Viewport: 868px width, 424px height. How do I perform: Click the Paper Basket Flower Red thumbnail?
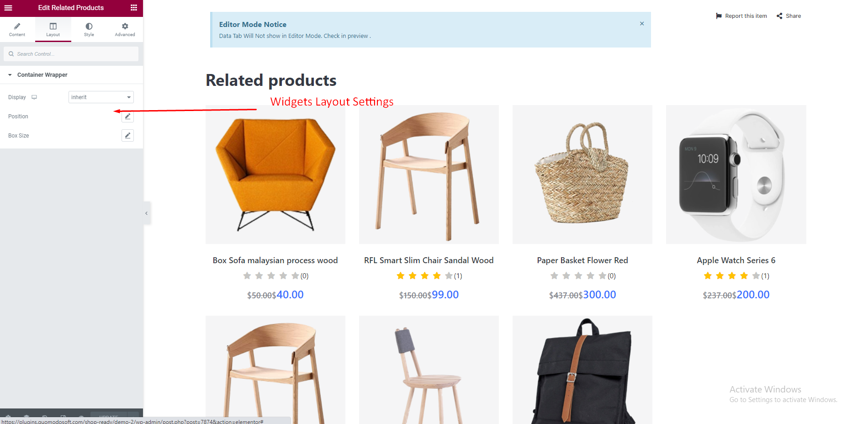(582, 175)
